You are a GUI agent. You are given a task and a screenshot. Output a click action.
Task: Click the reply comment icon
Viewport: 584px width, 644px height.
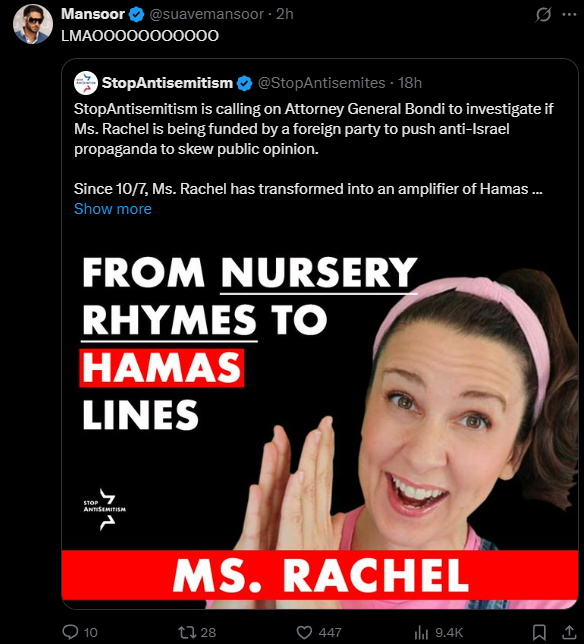(x=70, y=632)
